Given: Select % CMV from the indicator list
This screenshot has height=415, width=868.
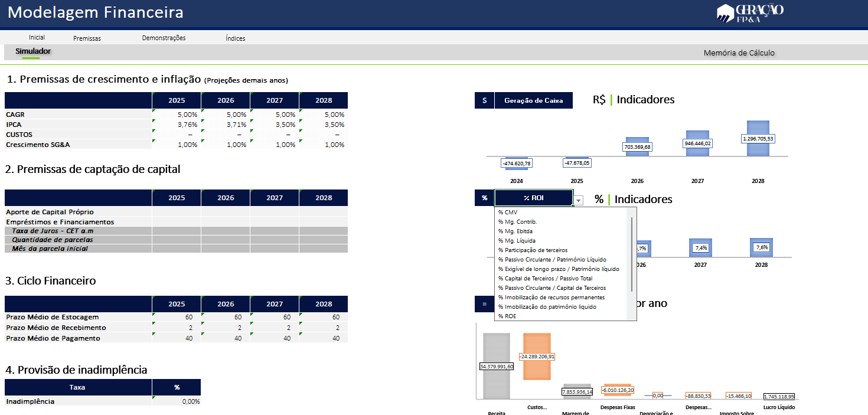Looking at the screenshot, I should [508, 212].
